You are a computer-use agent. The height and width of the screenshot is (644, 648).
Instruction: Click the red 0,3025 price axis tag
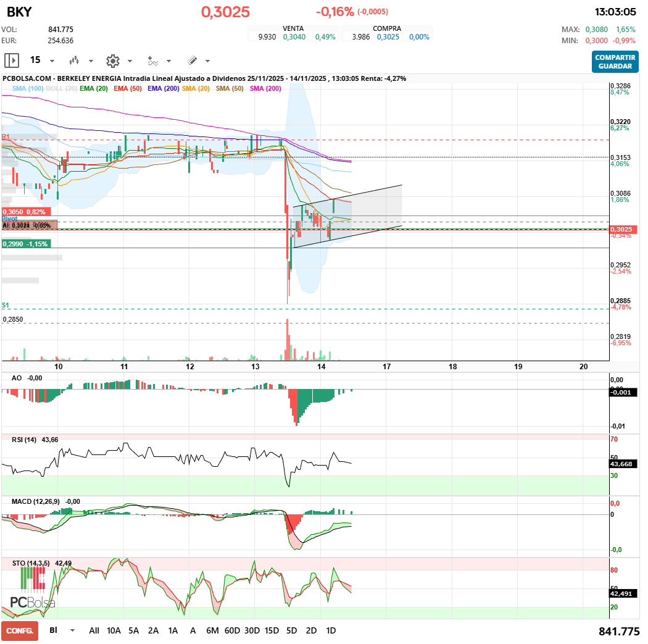[623, 230]
